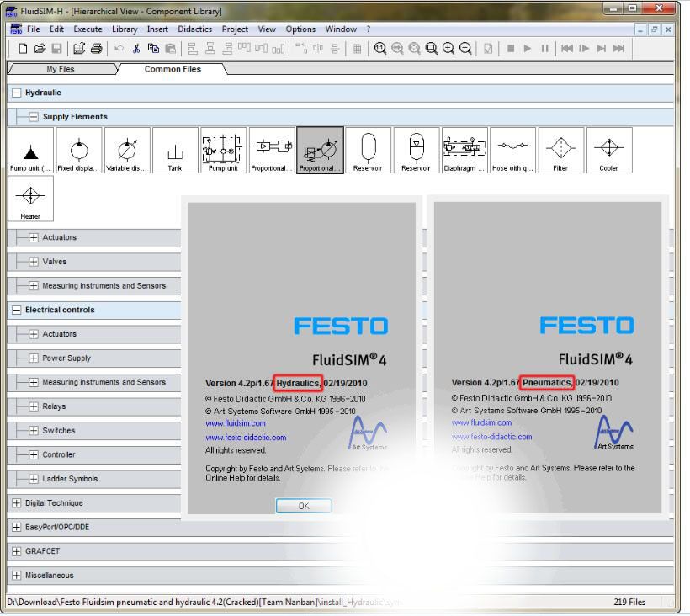Image resolution: width=690 pixels, height=616 pixels.
Task: Expand the Controller group
Action: tap(34, 454)
